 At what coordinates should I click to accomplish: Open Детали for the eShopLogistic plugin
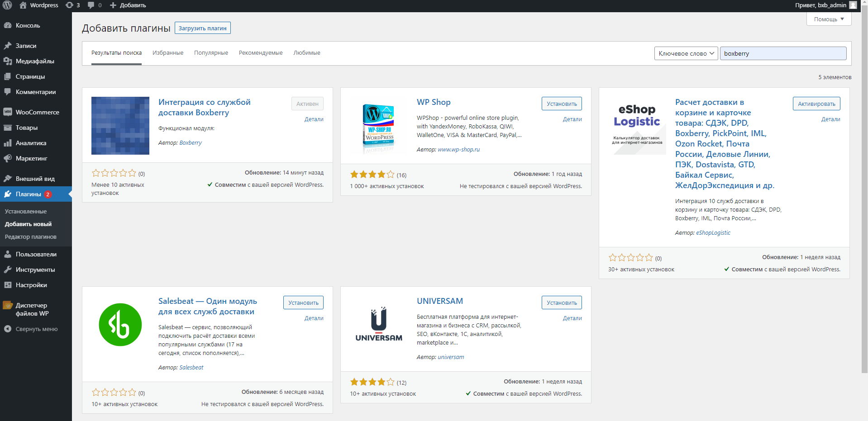(831, 119)
